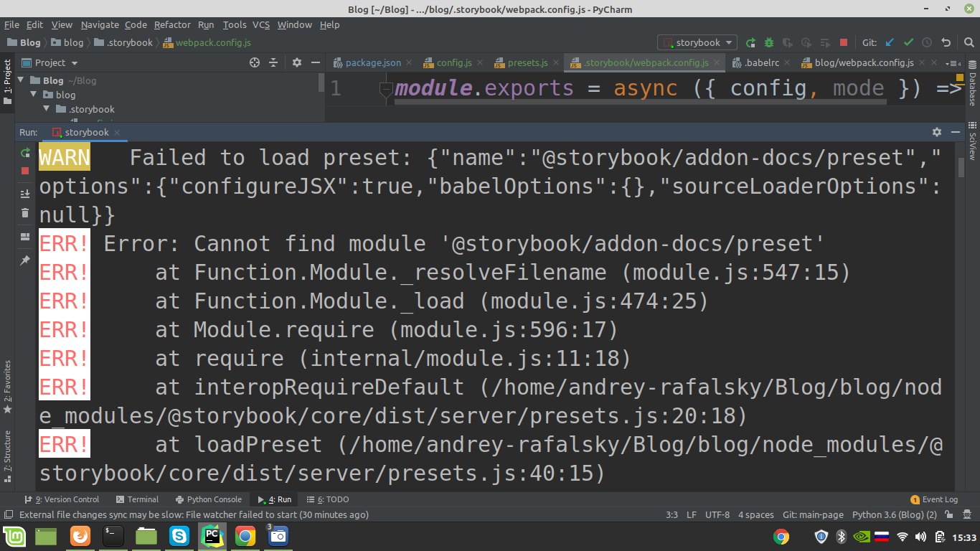Open Project panel settings gear
Image resolution: width=980 pixels, height=551 pixels.
tap(296, 63)
